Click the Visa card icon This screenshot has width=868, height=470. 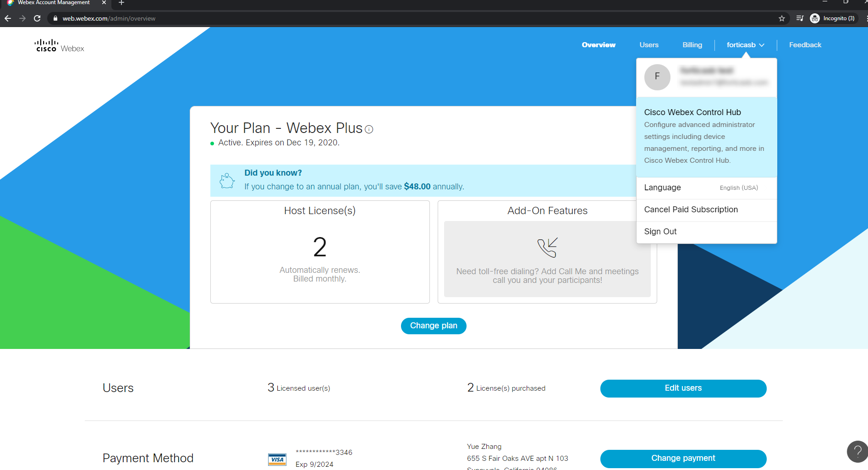277,459
